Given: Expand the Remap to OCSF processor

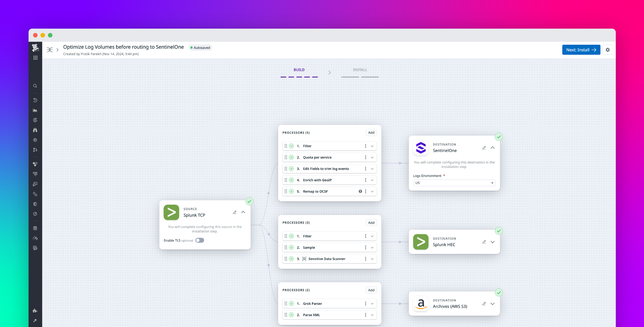Looking at the screenshot, I should tap(372, 191).
